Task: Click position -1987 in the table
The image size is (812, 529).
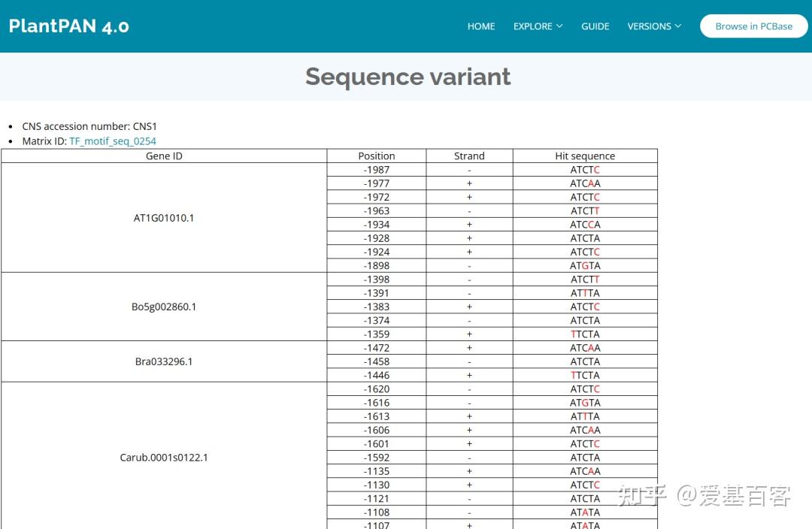Action: pyautogui.click(x=377, y=170)
